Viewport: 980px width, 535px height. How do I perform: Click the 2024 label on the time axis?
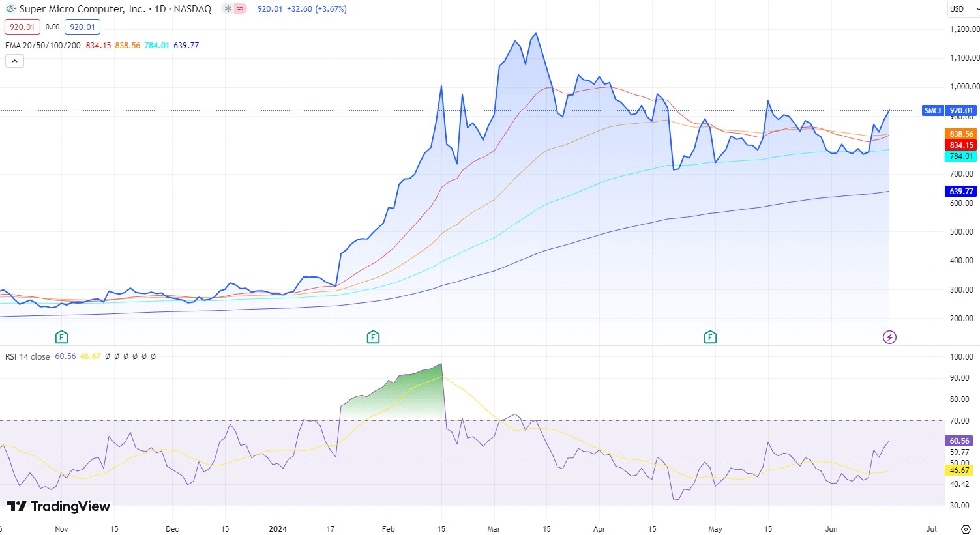[x=278, y=529]
